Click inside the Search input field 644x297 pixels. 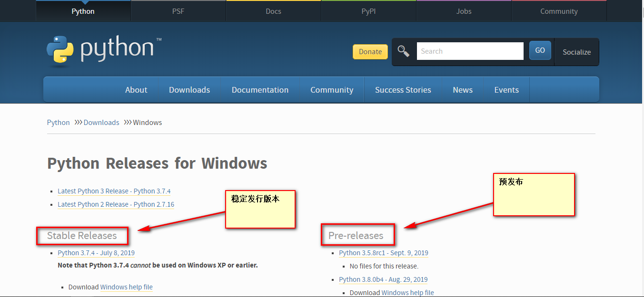pos(470,50)
